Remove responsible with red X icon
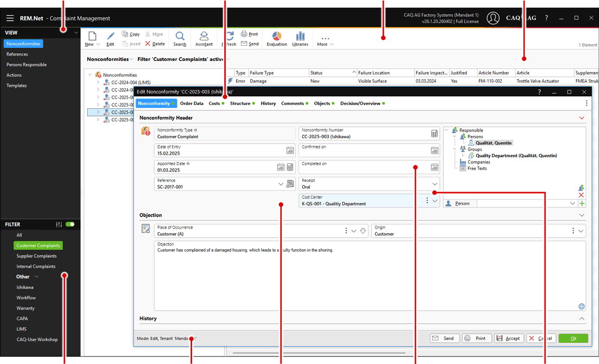The width and height of the screenshot is (599, 364). [581, 195]
